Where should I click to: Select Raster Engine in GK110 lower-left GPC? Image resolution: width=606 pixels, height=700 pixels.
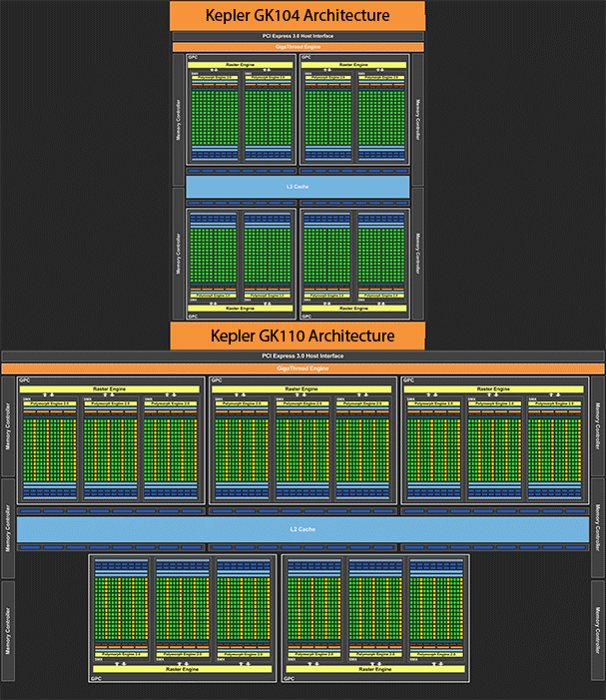[x=182, y=669]
